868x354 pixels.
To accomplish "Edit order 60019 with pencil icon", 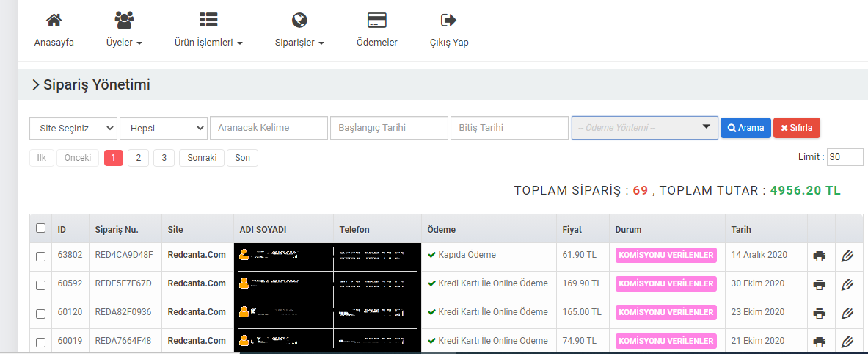I will [847, 342].
